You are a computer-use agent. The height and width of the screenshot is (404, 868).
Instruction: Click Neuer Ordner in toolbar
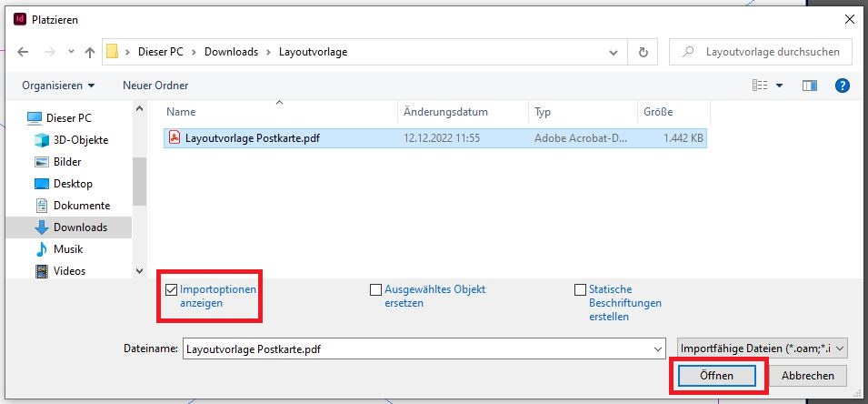tap(155, 86)
